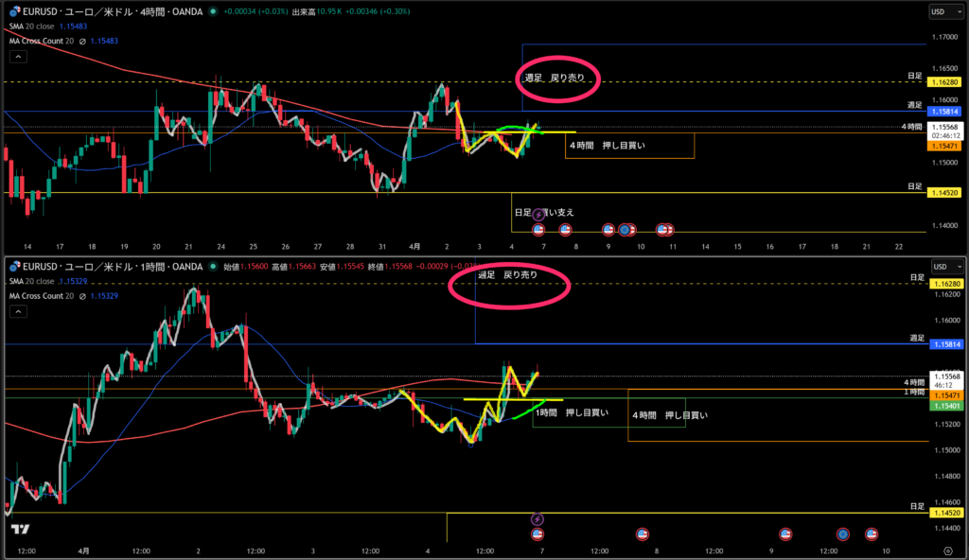Click the first US flag event in the top chart
This screenshot has height=560, width=969.
click(538, 229)
